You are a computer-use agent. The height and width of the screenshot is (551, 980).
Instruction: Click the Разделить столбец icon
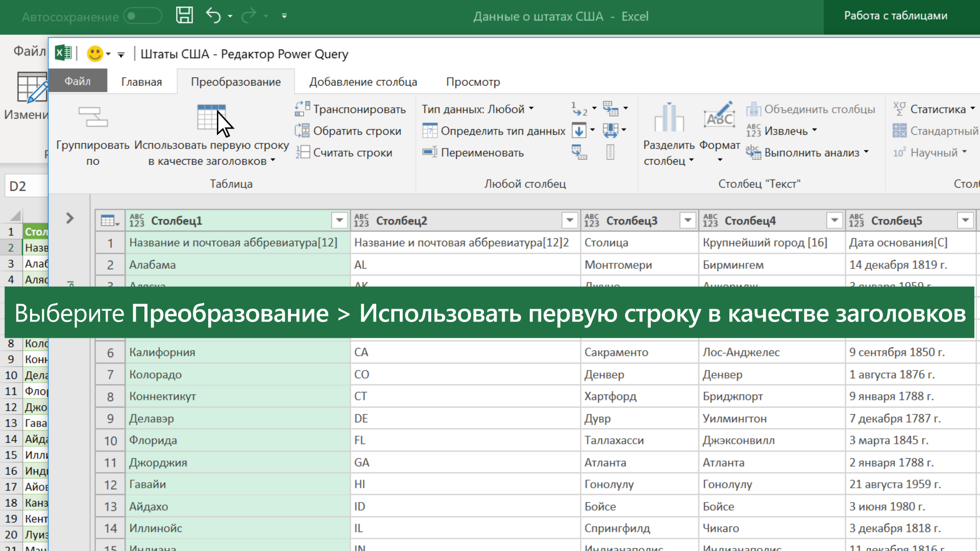(669, 118)
